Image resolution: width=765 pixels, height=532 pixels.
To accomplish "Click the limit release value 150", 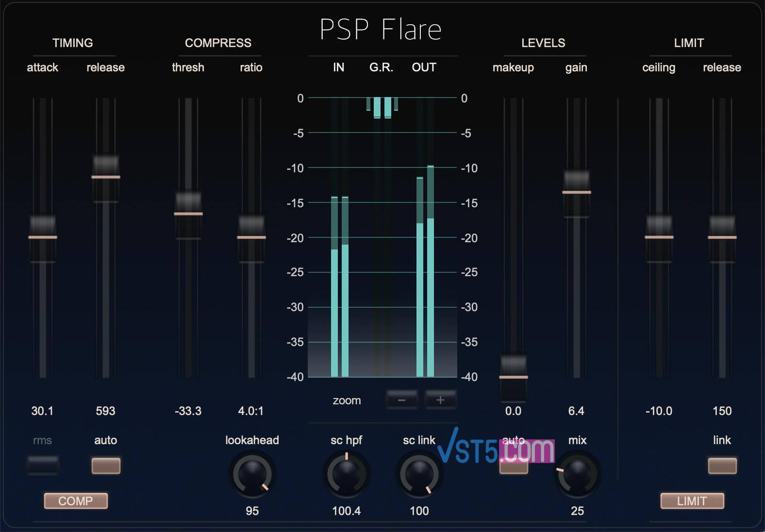I will (x=722, y=411).
